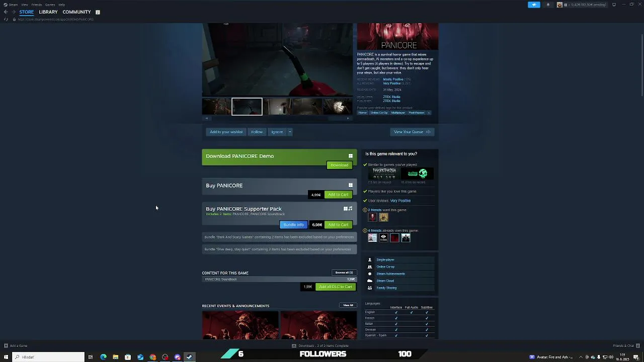Click the Windows search box Hľadať

point(48,357)
